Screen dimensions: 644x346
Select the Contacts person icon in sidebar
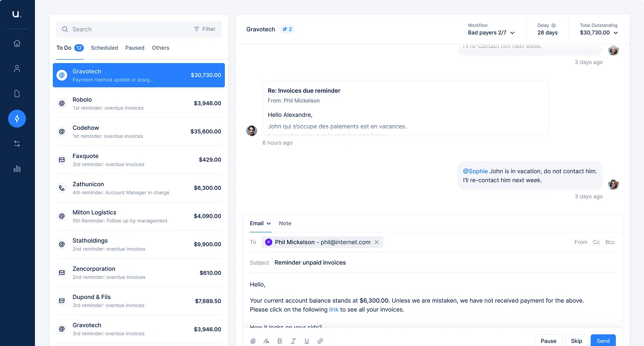click(17, 68)
